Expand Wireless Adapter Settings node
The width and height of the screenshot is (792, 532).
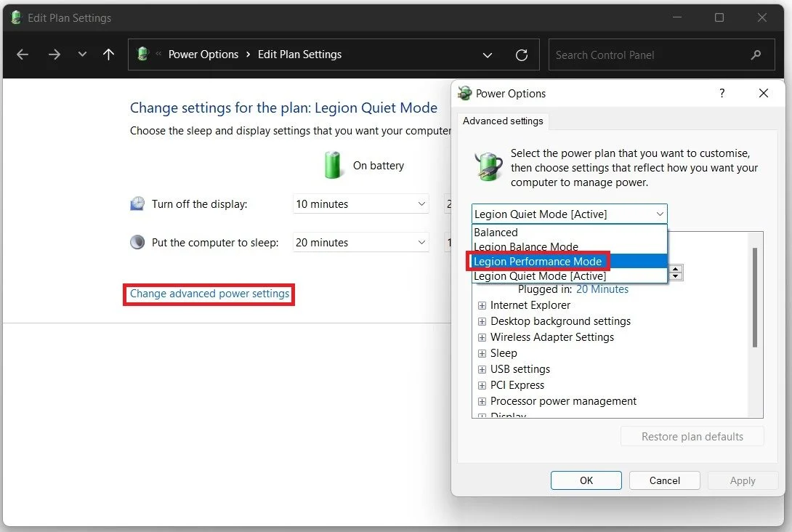482,337
